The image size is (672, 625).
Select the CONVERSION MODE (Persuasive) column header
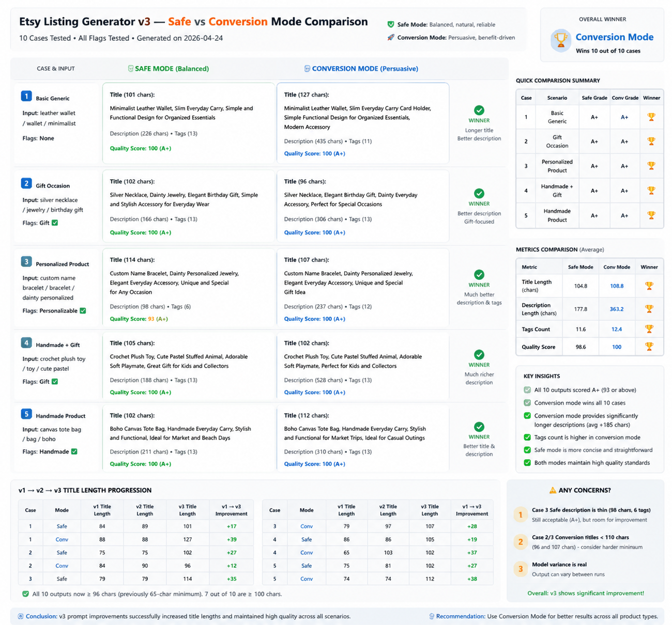[x=361, y=68]
